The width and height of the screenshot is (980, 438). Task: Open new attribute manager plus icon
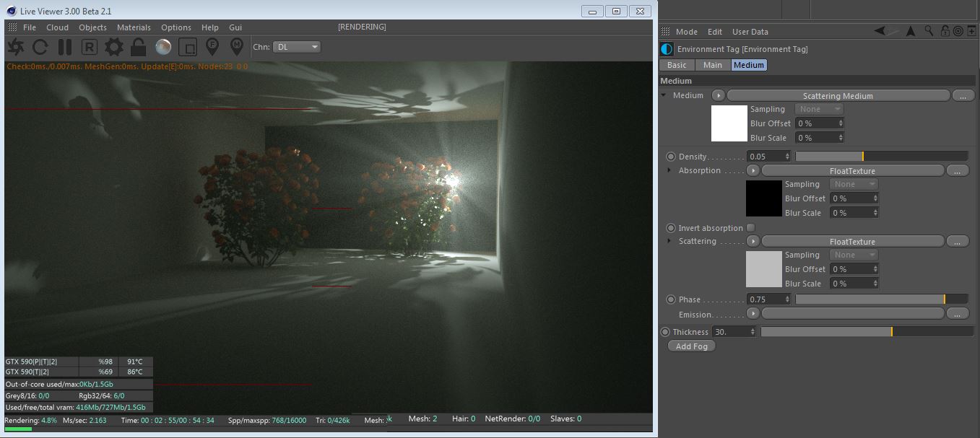(x=971, y=31)
